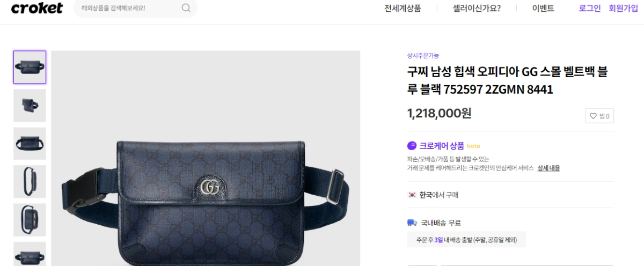644x266 pixels.
Task: Select the second angled-view bag thumbnail
Action: [x=30, y=105]
